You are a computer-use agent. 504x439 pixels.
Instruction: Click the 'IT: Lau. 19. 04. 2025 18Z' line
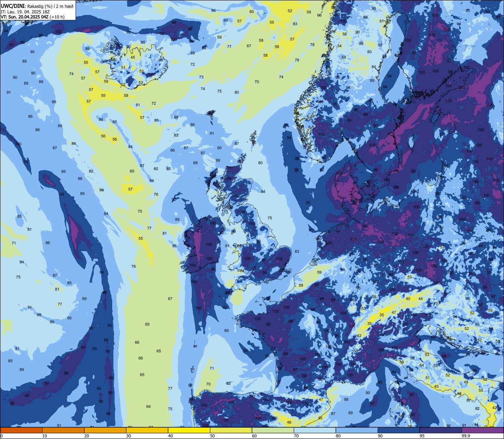tap(25, 12)
